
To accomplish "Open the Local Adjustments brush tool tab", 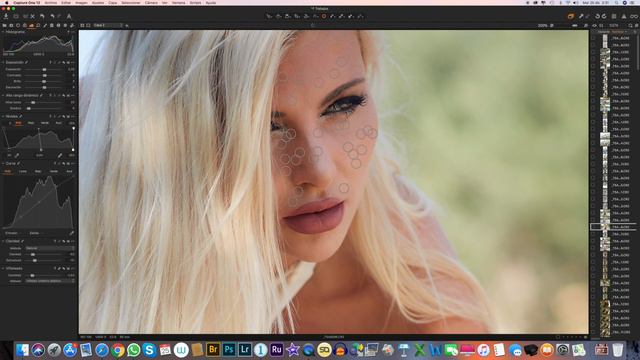I will [45, 25].
